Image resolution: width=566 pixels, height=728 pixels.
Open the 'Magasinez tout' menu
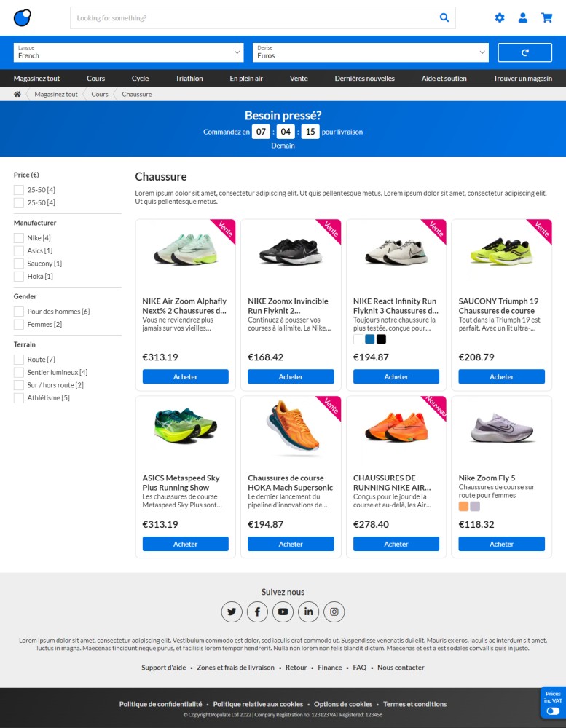36,79
